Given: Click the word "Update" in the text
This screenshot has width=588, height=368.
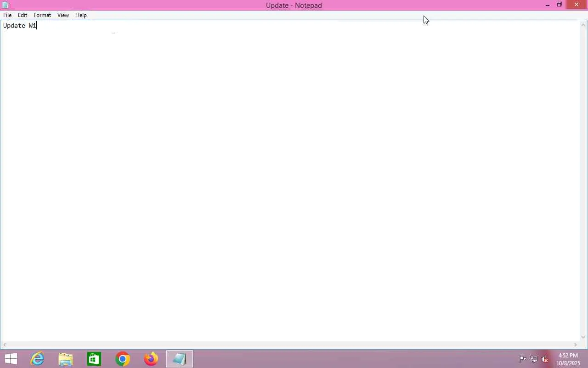Looking at the screenshot, I should pyautogui.click(x=14, y=26).
